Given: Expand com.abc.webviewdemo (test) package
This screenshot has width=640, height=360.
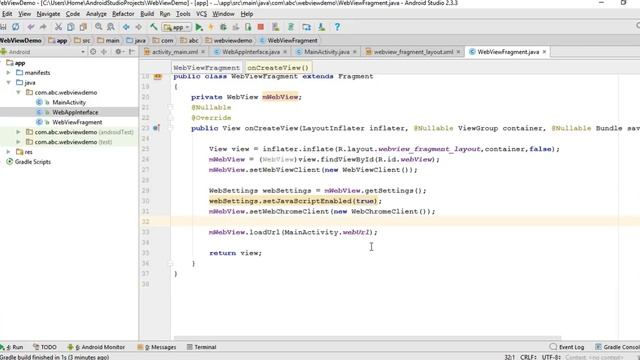Looking at the screenshot, I should [18, 142].
